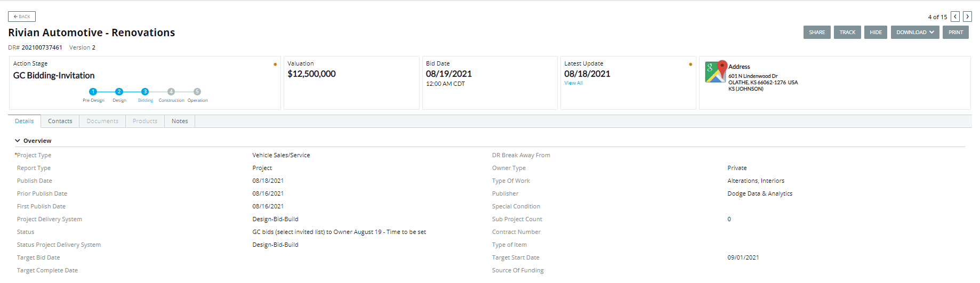Show next project with right arrow

coord(967,17)
